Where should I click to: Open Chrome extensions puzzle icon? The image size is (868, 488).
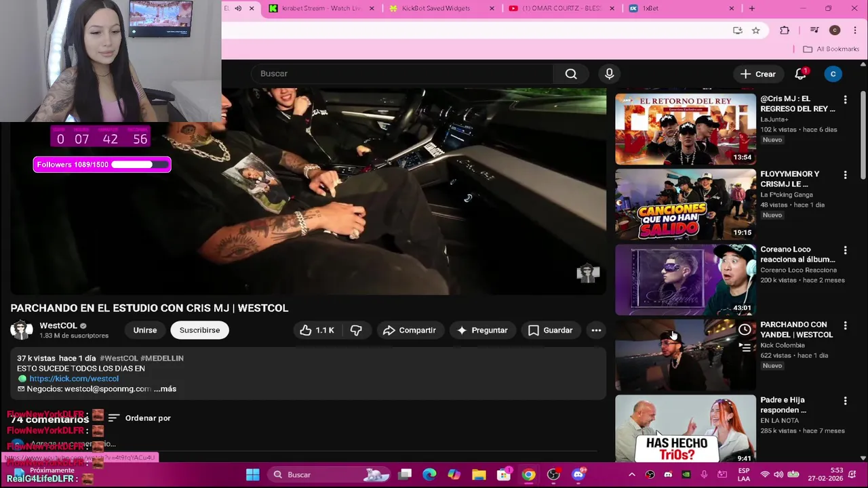pos(785,30)
